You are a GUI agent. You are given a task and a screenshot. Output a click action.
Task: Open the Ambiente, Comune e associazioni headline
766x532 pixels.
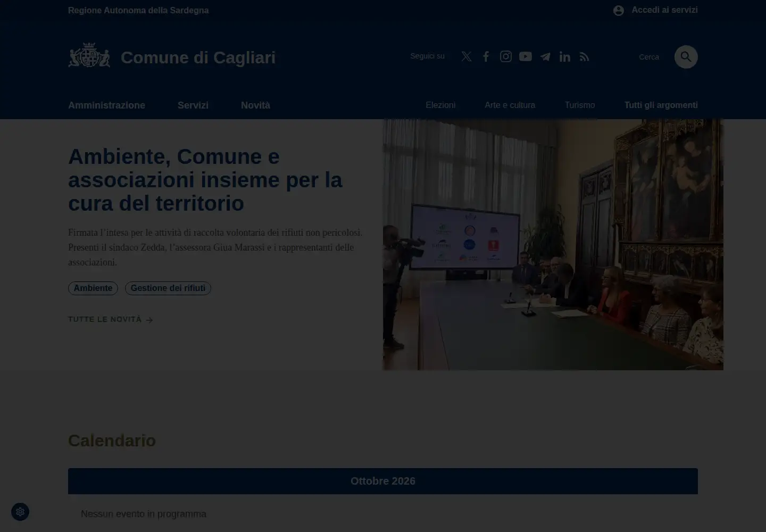pos(205,180)
